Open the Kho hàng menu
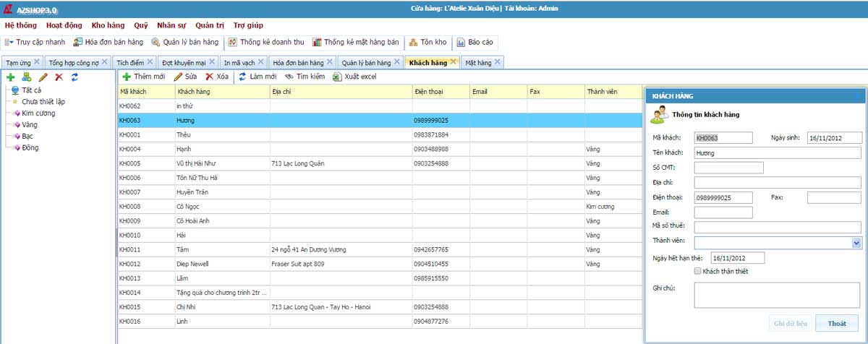The image size is (868, 344). tap(108, 25)
